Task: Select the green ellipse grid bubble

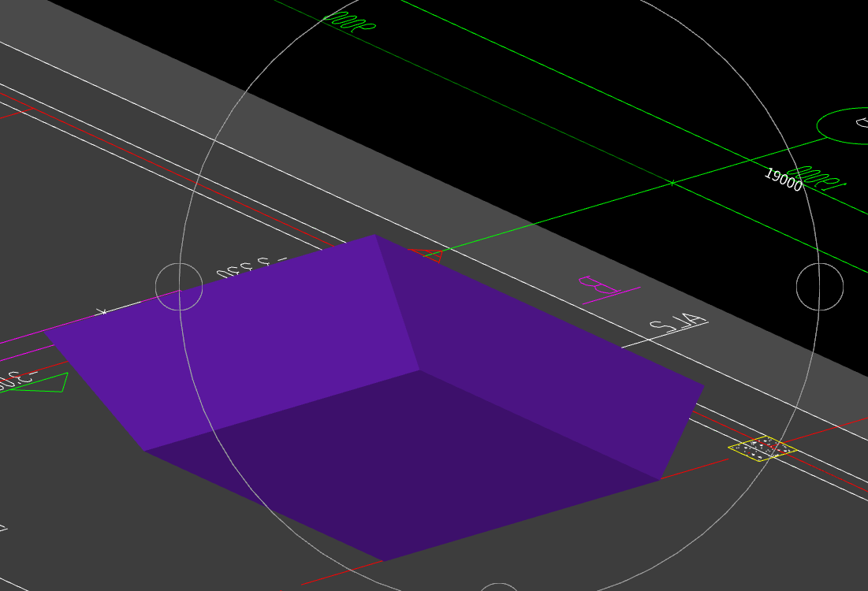Action: tap(844, 125)
